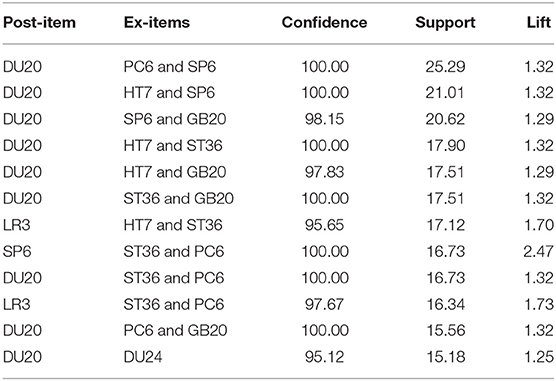Select the HT7 and SP6 cell
This screenshot has width=556, height=381.
pyautogui.click(x=169, y=93)
